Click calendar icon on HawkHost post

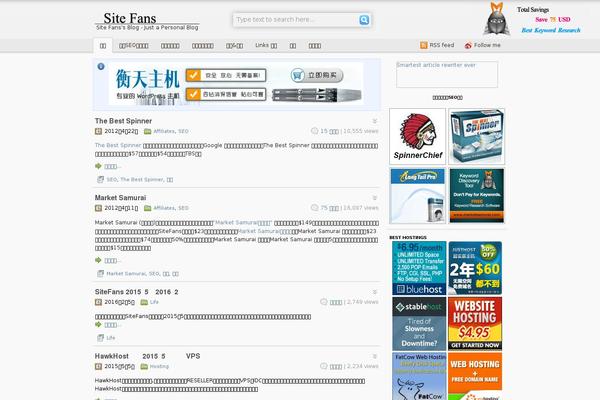[98, 367]
